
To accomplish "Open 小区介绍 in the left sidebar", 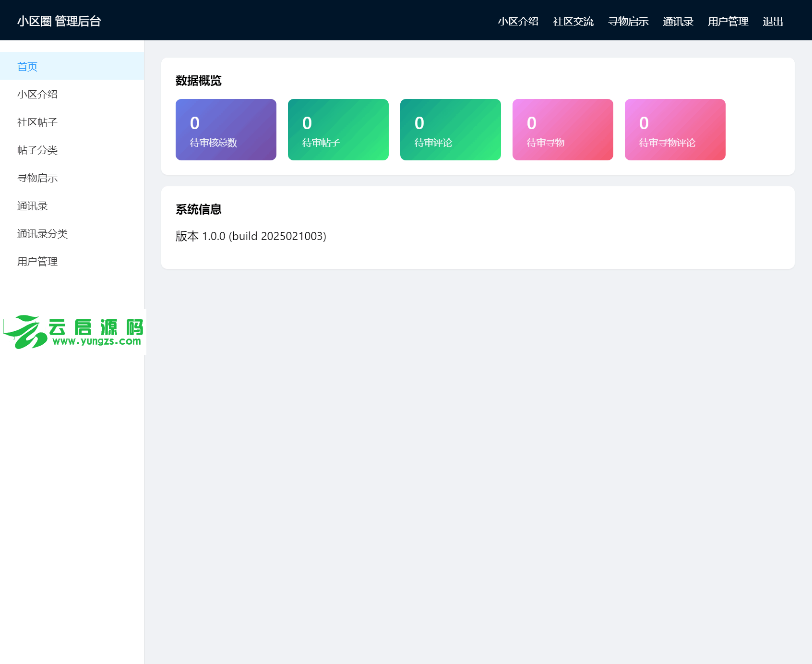I will (72, 94).
